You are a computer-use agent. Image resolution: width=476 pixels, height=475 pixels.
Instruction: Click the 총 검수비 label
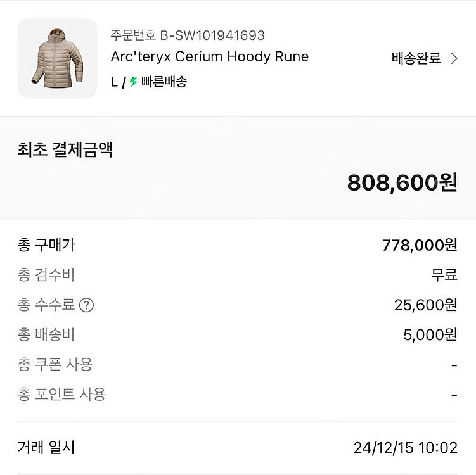coord(46,275)
